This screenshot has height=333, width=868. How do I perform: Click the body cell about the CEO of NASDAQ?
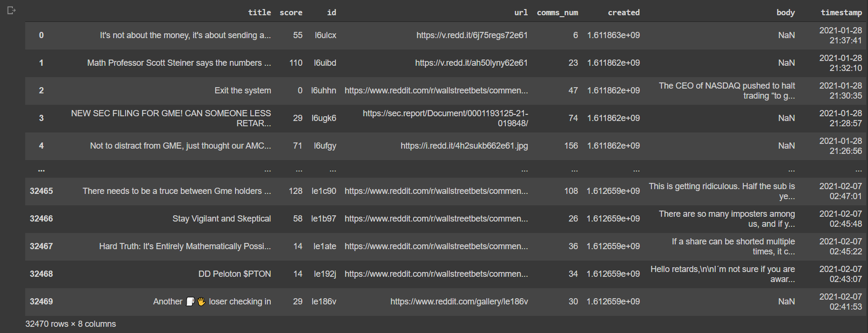[727, 91]
